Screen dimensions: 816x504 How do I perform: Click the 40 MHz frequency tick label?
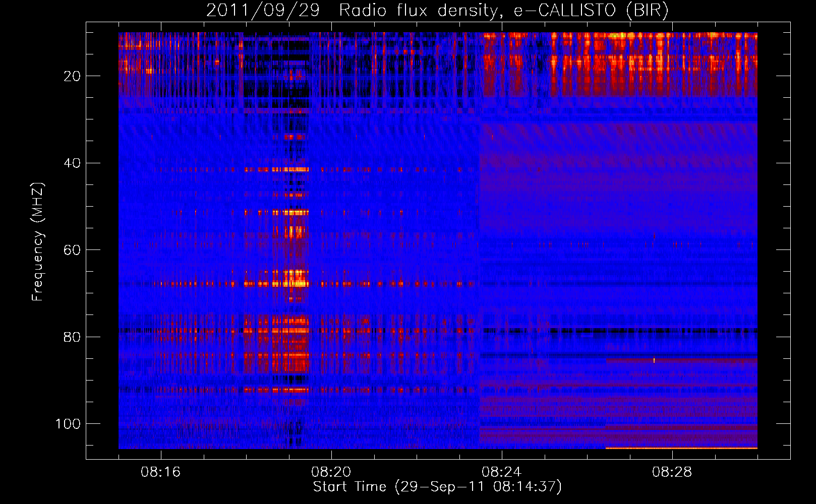[72, 163]
